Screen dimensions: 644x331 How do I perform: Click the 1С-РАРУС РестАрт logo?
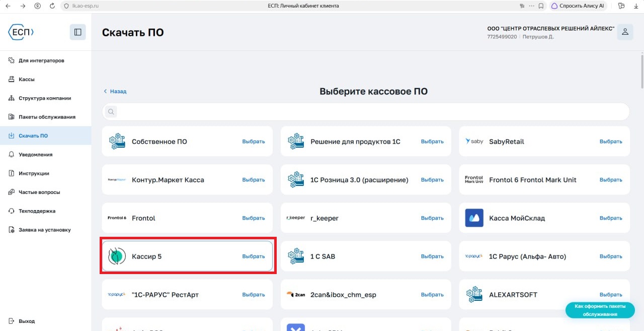[117, 295]
